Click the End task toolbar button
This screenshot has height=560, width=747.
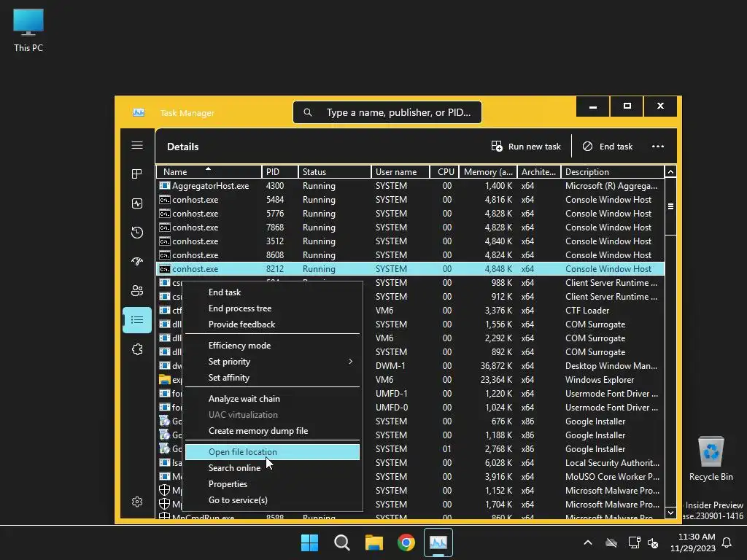point(608,146)
